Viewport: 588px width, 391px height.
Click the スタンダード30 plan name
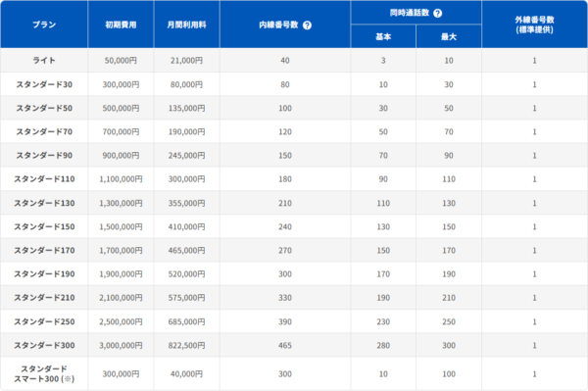[x=44, y=84]
